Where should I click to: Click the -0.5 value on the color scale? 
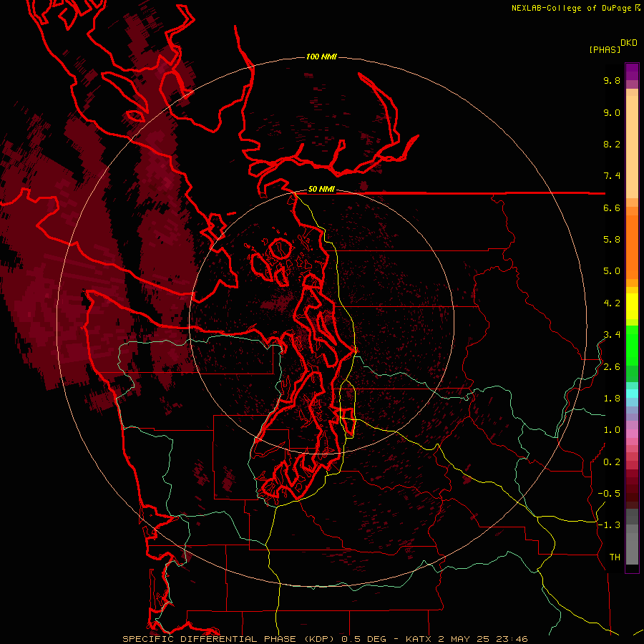609,494
